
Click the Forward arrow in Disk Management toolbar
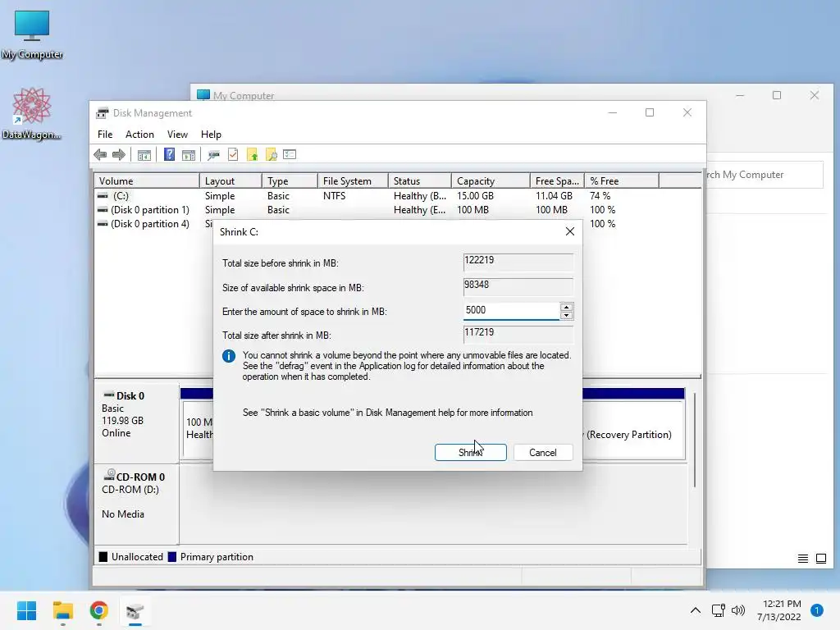point(119,155)
